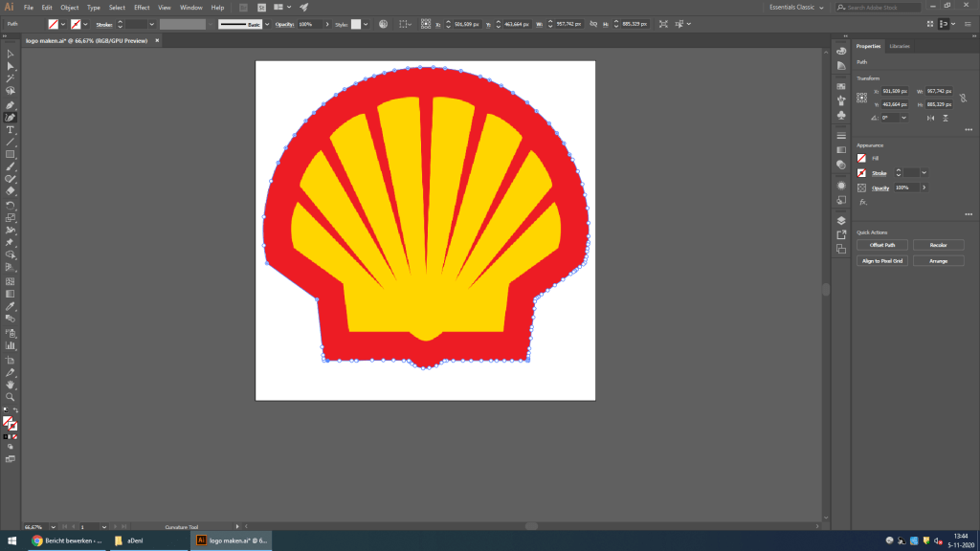Viewport: 980px width, 551px height.
Task: Select the Magic Wand tool
Action: click(x=11, y=79)
